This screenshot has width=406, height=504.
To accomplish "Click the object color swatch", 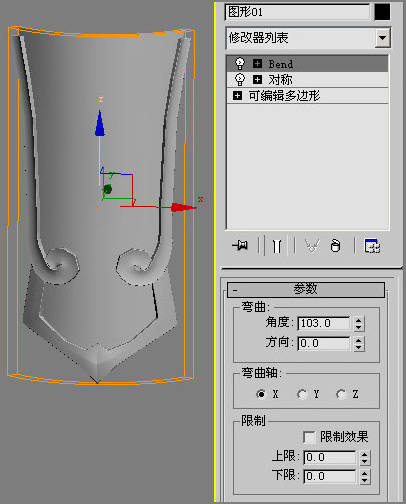I will [382, 12].
